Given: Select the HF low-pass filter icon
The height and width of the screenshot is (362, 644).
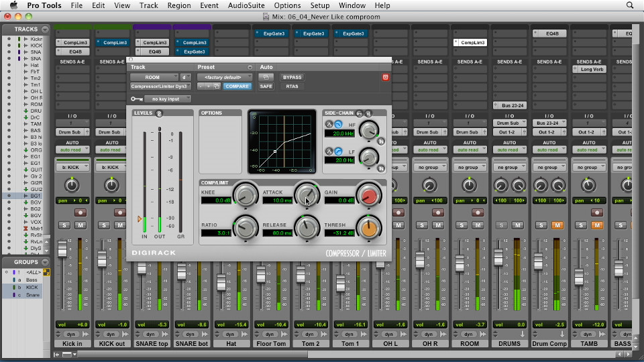Looking at the screenshot, I should (x=338, y=125).
